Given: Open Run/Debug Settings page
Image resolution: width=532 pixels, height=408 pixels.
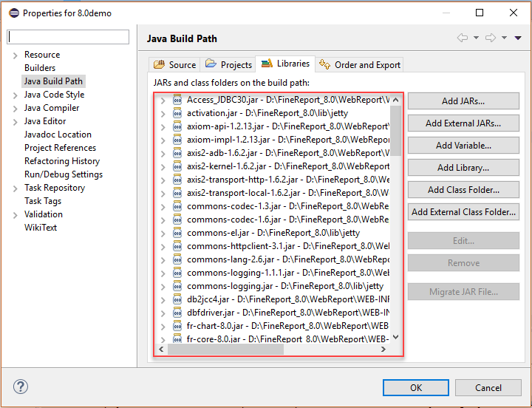Looking at the screenshot, I should pos(64,174).
